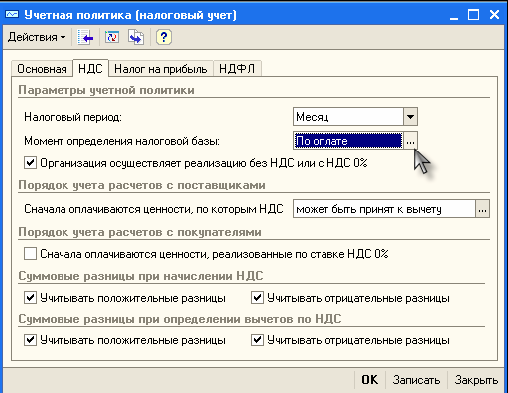Click the go-to related documents icon
The width and height of the screenshot is (508, 393).
(x=136, y=37)
